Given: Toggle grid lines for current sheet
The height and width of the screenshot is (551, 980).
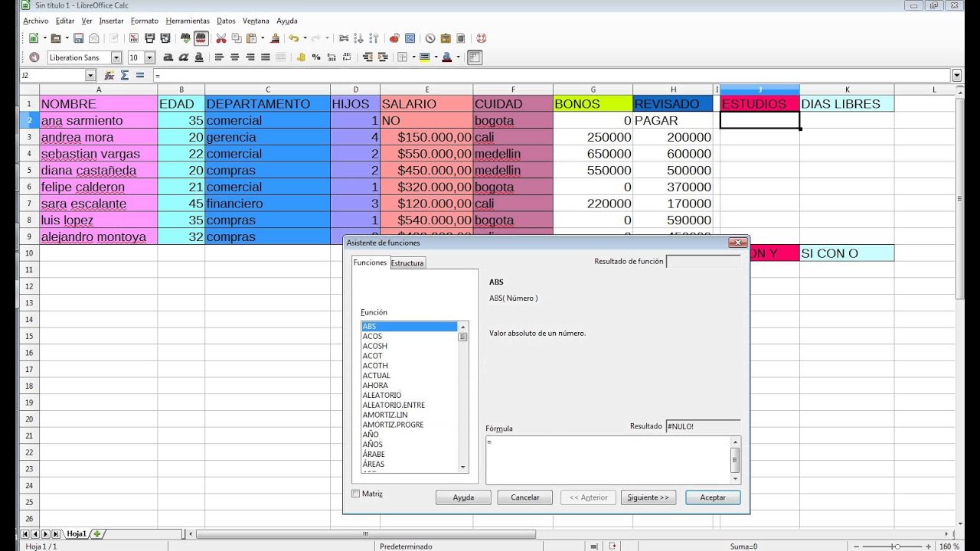Looking at the screenshot, I should coord(475,57).
